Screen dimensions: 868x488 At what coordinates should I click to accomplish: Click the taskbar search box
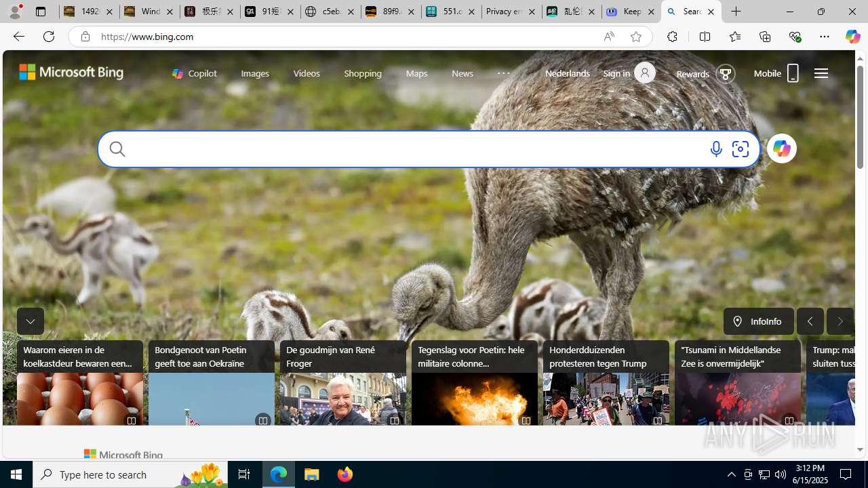click(x=130, y=474)
